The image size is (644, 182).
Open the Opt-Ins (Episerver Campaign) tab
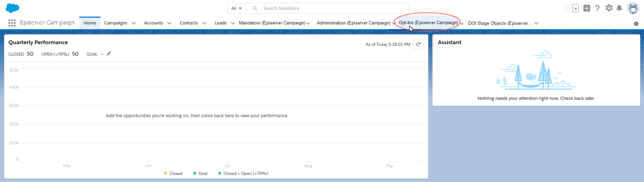(x=428, y=23)
